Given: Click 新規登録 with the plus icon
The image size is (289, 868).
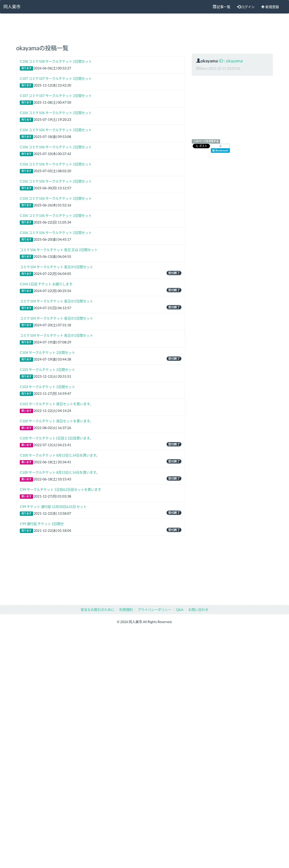Looking at the screenshot, I should (270, 7).
